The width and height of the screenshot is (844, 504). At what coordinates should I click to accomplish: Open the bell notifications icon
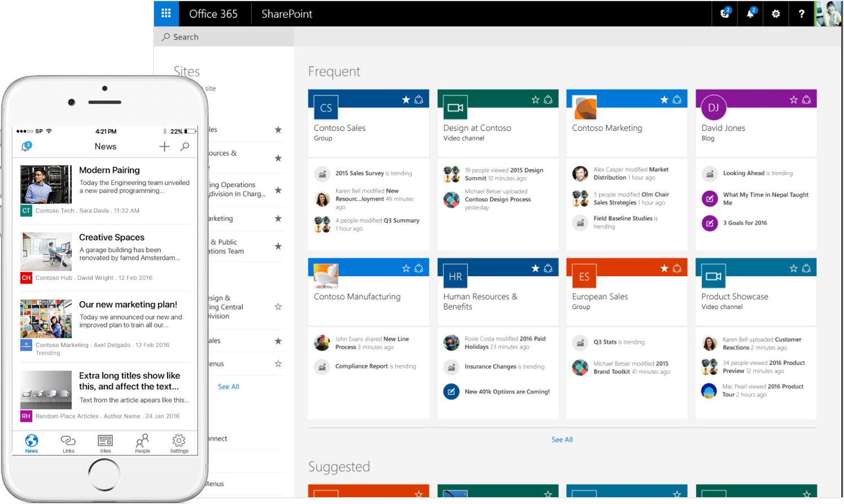pyautogui.click(x=751, y=14)
